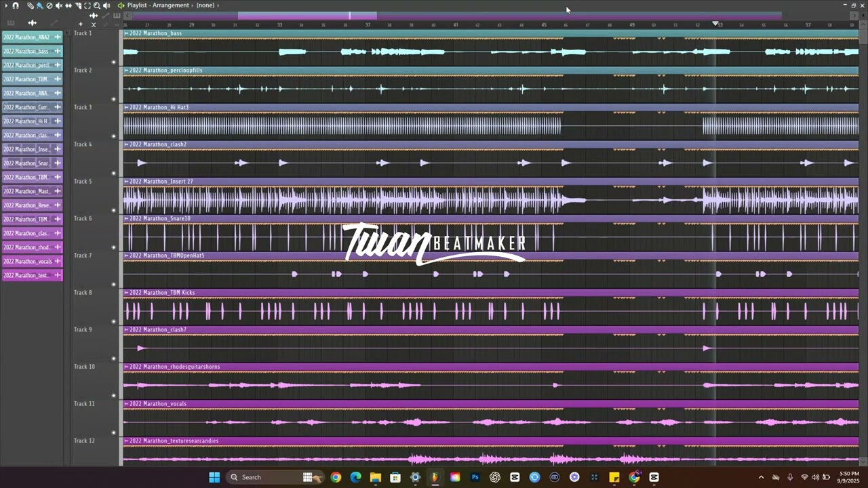The width and height of the screenshot is (868, 488).
Task: Open the Windows Start menu
Action: 214,477
